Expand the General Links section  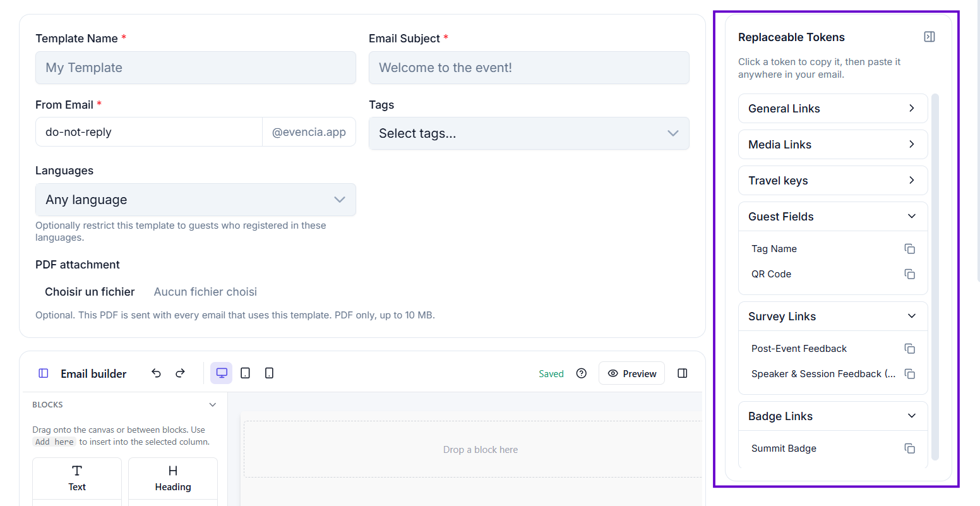tap(833, 109)
